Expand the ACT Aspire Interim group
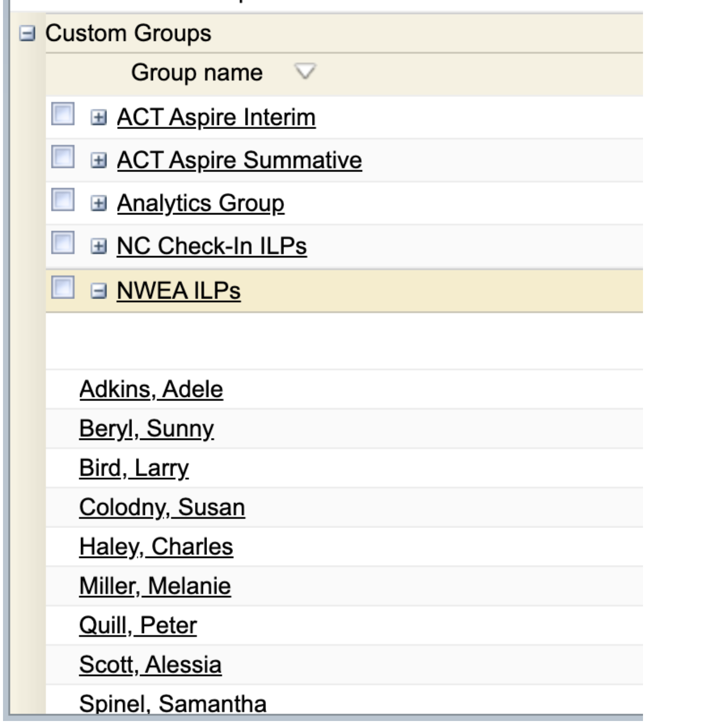The width and height of the screenshot is (720, 728). 98,118
